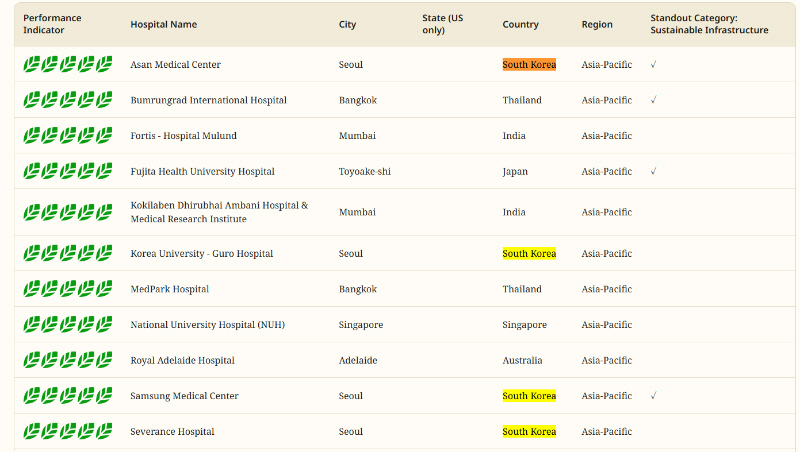The image size is (800, 452).
Task: Click Seoul city in Severance Hospital row
Action: tap(351, 432)
